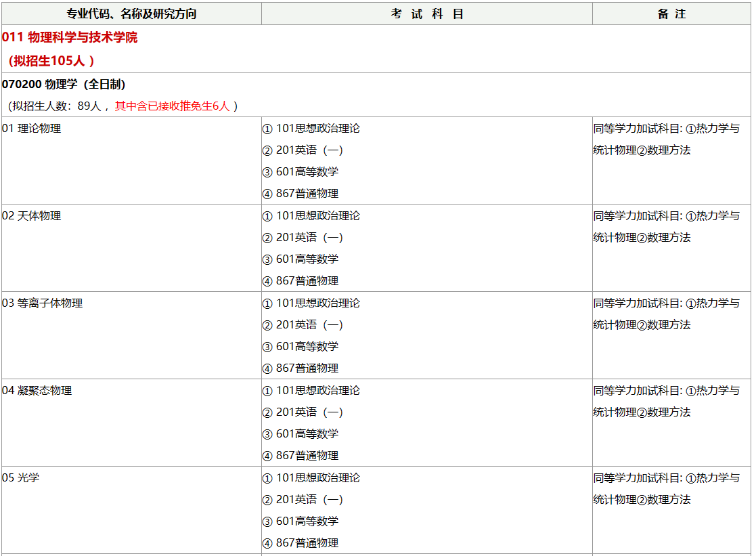
Task: Click '统计物理②数理方法' note for 天体物理
Action: (642, 238)
